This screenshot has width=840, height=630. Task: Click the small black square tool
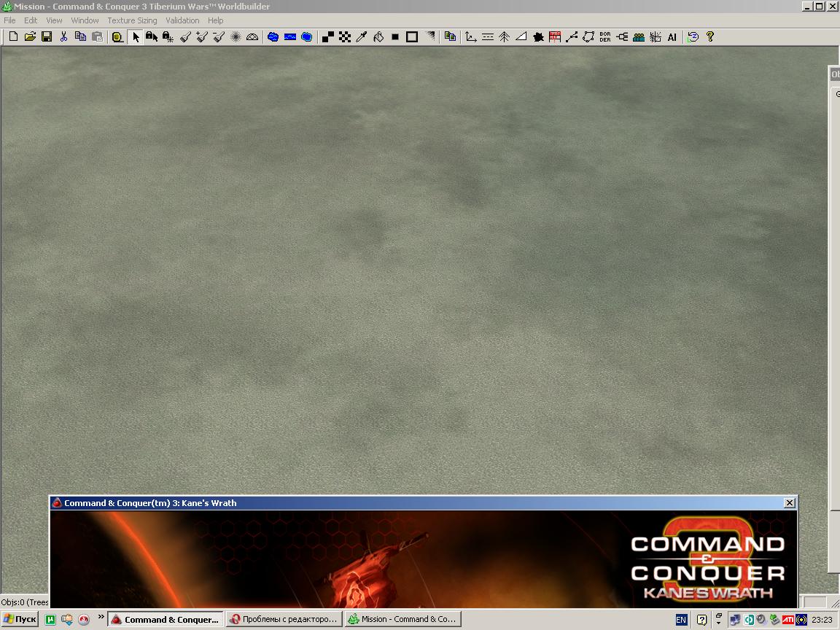pos(394,36)
